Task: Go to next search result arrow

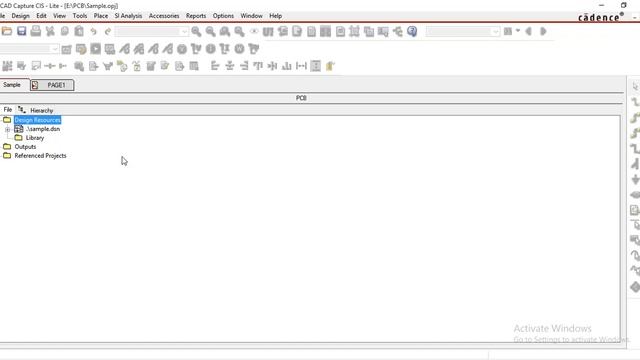Action: pos(543,31)
